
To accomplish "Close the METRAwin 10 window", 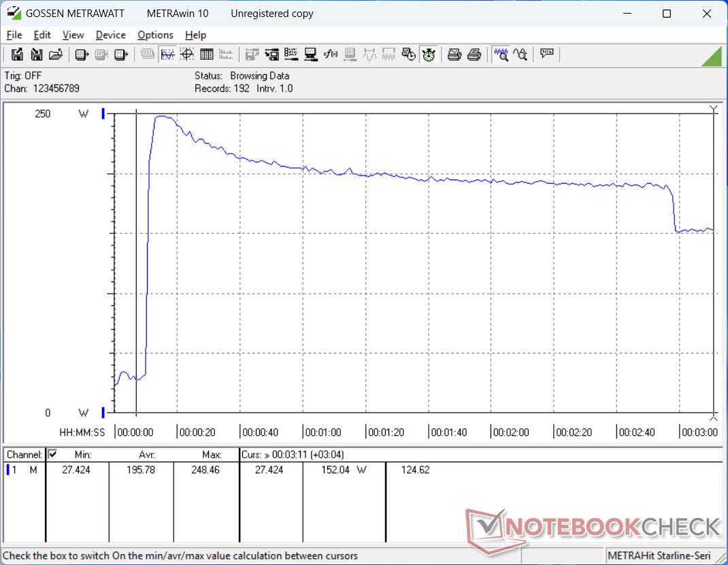I will tap(707, 14).
